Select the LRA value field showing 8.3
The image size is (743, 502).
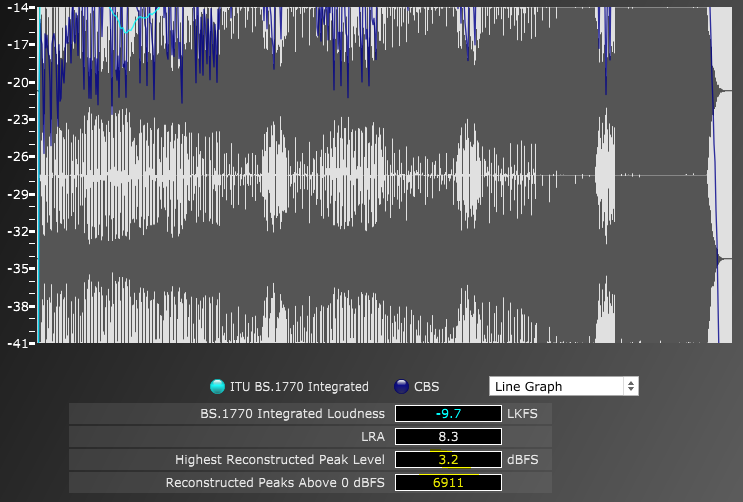[448, 436]
